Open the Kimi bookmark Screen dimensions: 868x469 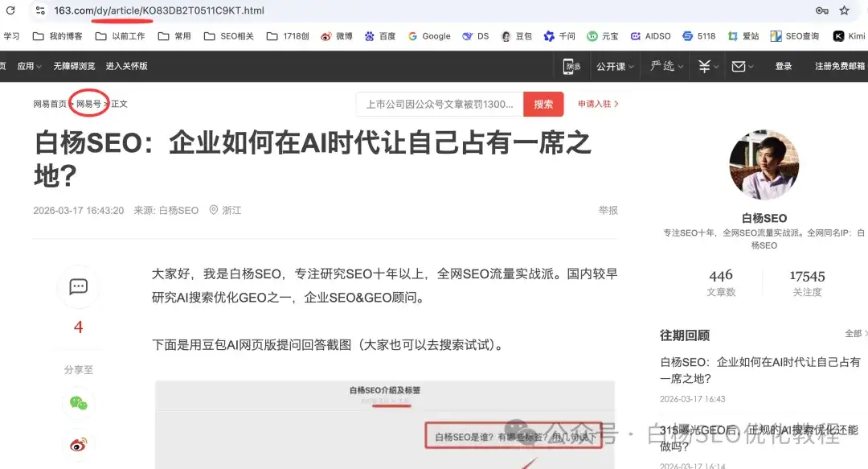850,36
